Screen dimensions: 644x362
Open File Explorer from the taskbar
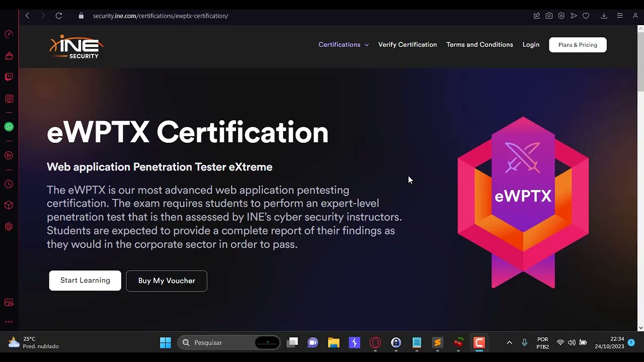pos(334,342)
